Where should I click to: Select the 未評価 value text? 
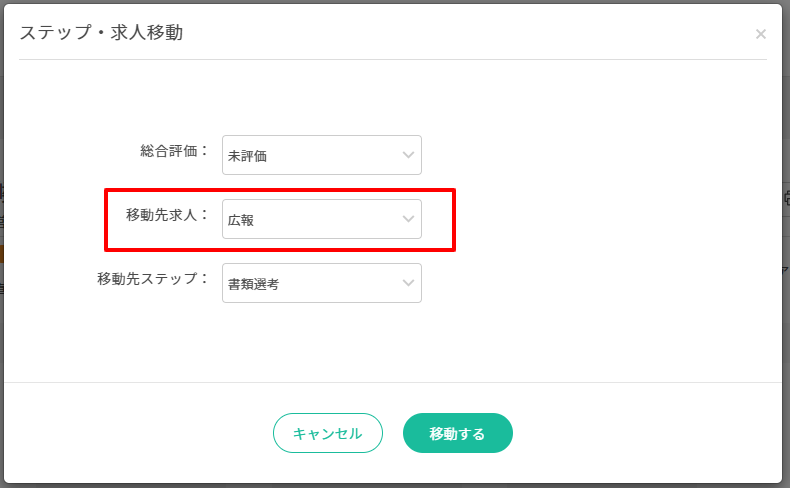pos(247,156)
